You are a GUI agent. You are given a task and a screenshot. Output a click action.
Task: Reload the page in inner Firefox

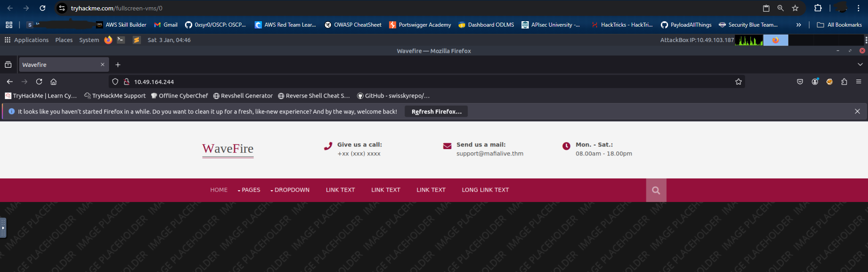[39, 82]
